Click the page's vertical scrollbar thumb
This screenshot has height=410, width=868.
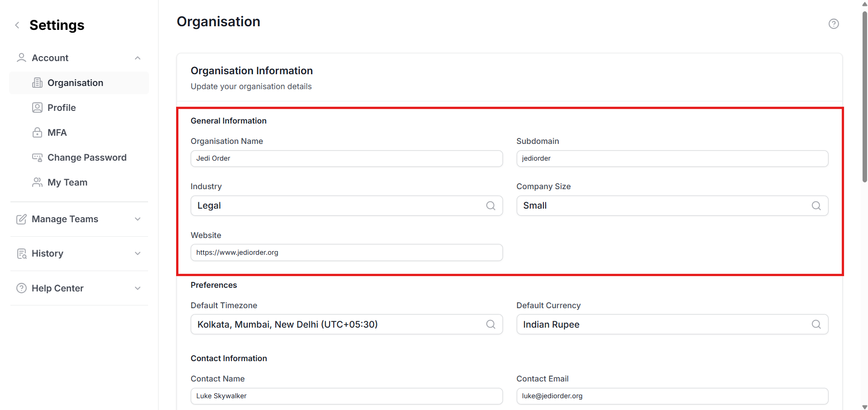(x=864, y=95)
